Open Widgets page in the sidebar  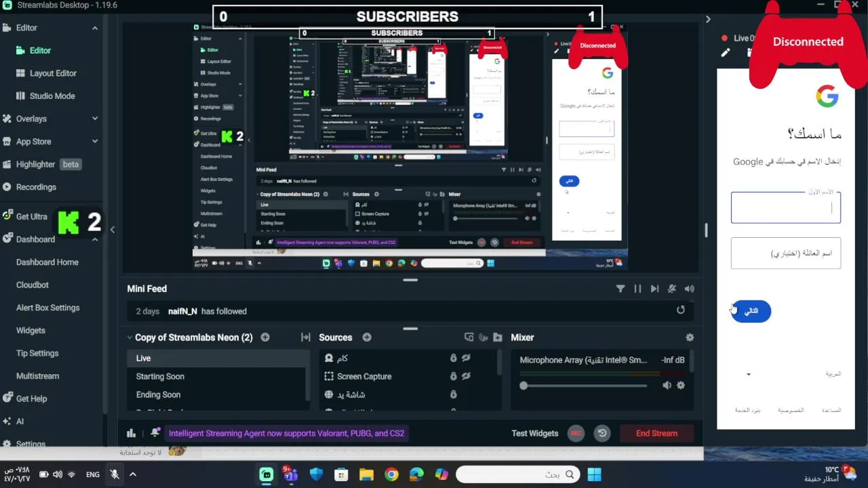click(x=31, y=330)
